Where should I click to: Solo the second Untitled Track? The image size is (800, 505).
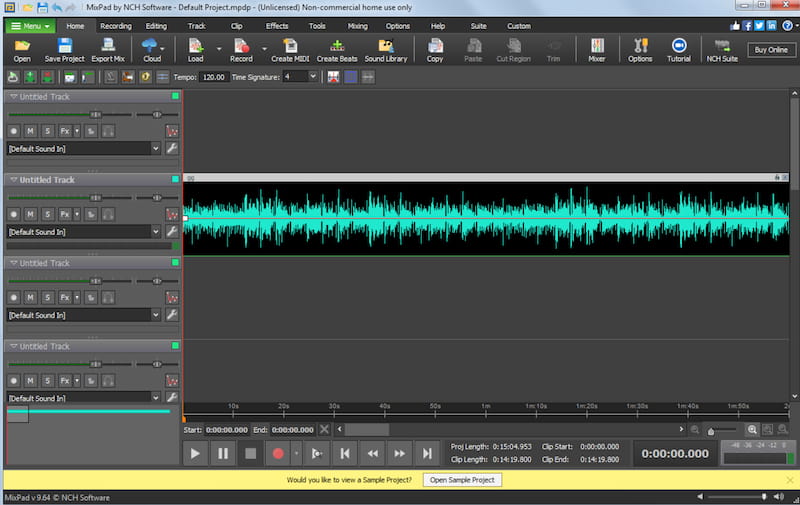click(x=47, y=214)
